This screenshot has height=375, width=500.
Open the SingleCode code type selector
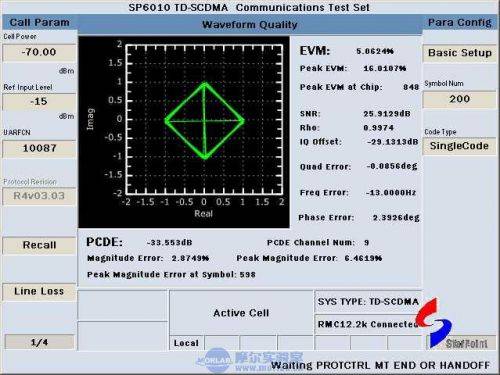tap(459, 146)
